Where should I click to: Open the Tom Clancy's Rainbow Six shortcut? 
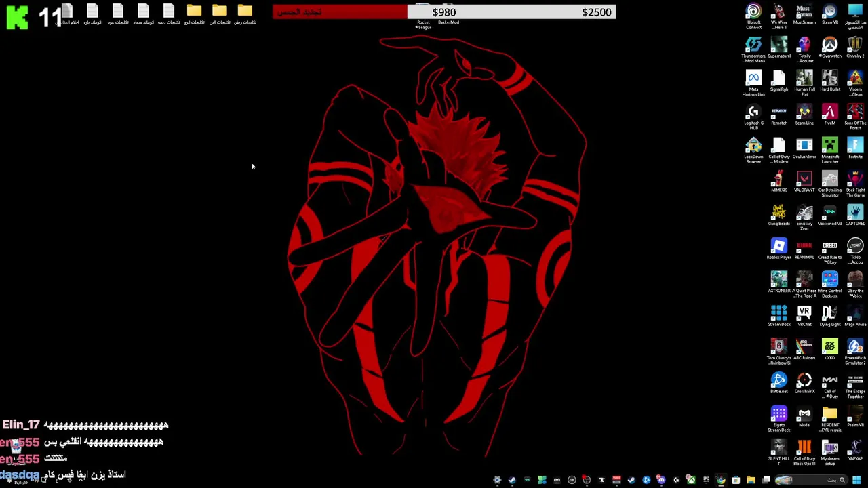tap(779, 352)
